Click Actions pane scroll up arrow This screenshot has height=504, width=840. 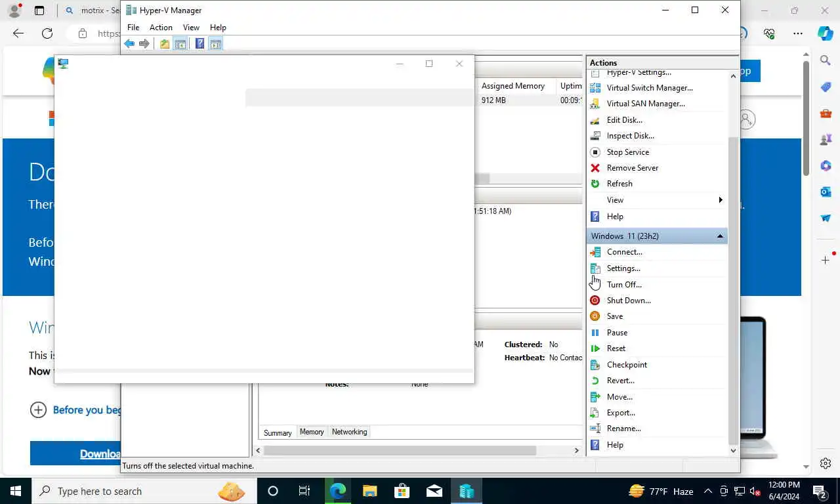coord(734,76)
